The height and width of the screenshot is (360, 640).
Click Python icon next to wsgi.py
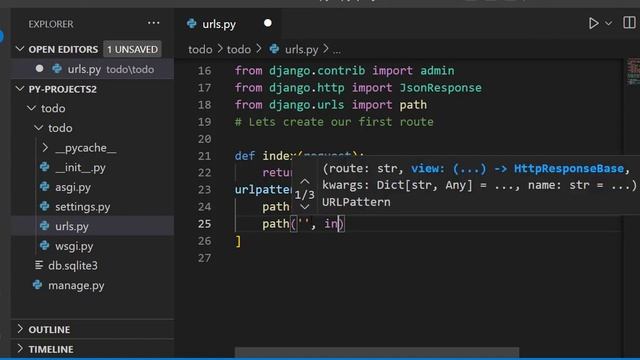pyautogui.click(x=44, y=245)
